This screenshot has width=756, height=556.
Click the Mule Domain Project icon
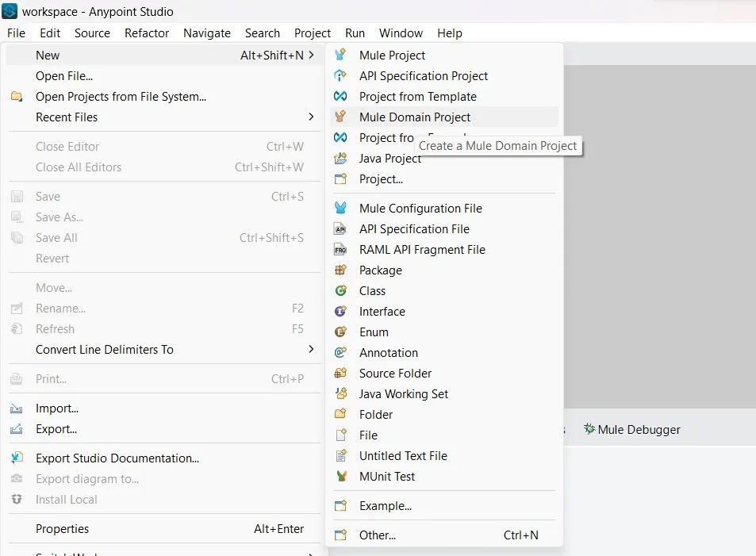[340, 117]
